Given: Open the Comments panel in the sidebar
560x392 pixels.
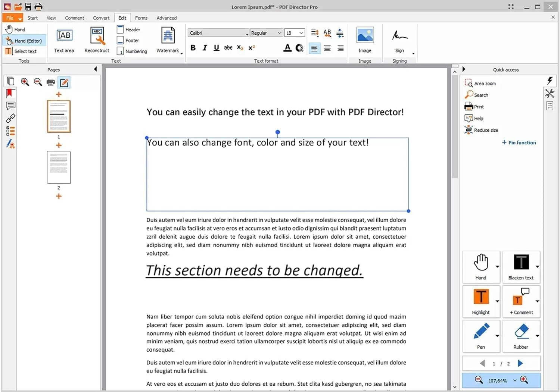Looking at the screenshot, I should coord(10,106).
